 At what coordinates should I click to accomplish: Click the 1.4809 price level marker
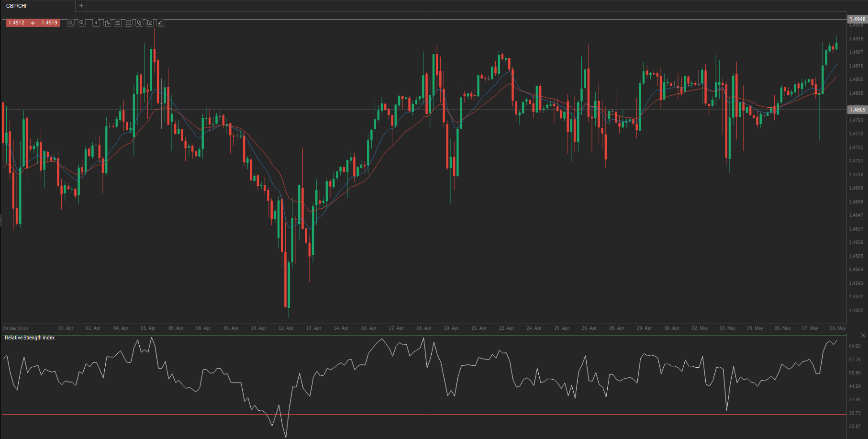pos(857,110)
